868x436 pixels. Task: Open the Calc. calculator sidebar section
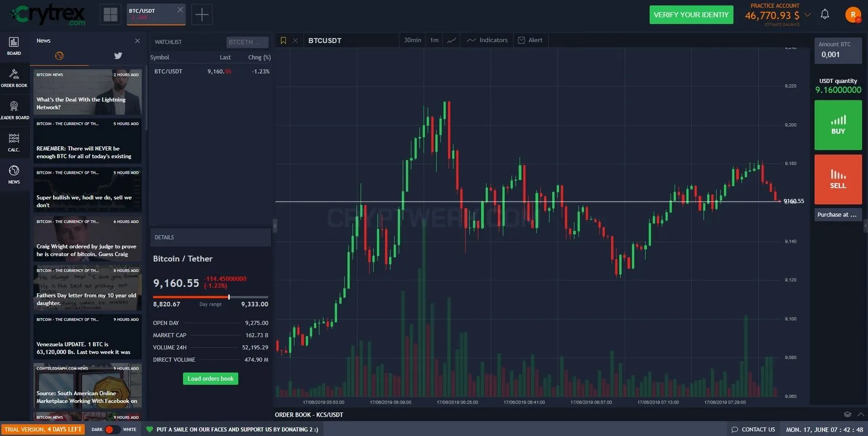[14, 142]
